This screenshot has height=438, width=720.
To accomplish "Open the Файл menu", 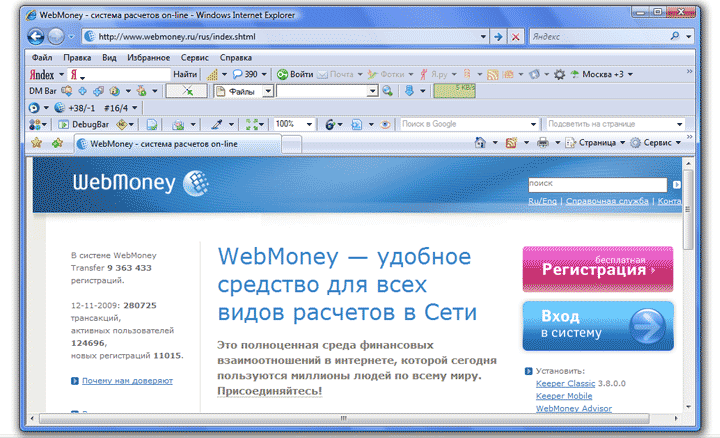I will click(x=42, y=58).
